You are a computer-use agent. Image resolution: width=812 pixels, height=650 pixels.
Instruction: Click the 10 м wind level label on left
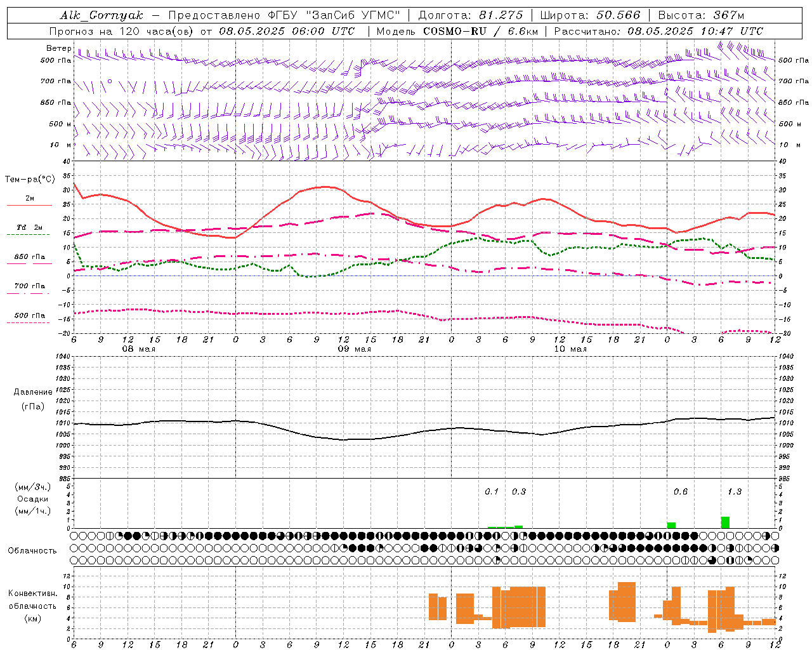click(x=61, y=145)
